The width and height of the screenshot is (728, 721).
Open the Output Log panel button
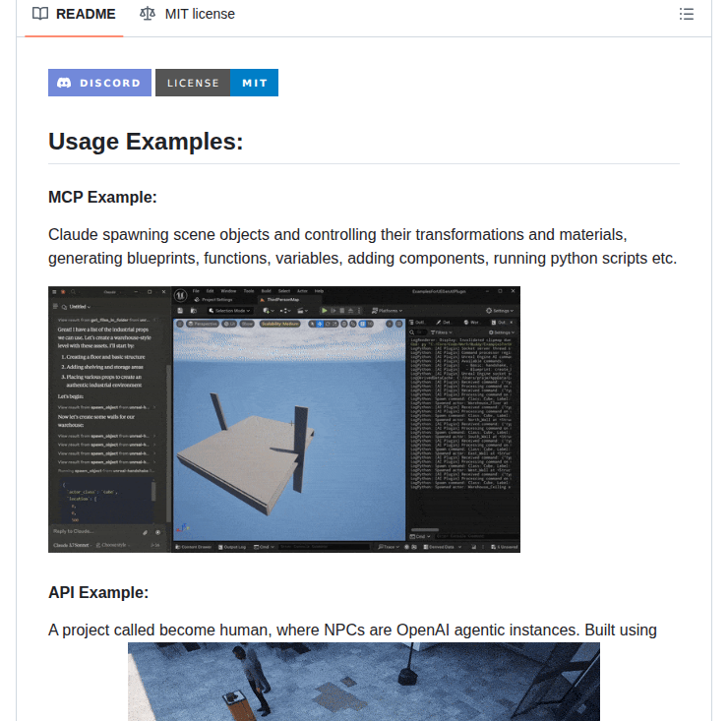click(233, 546)
